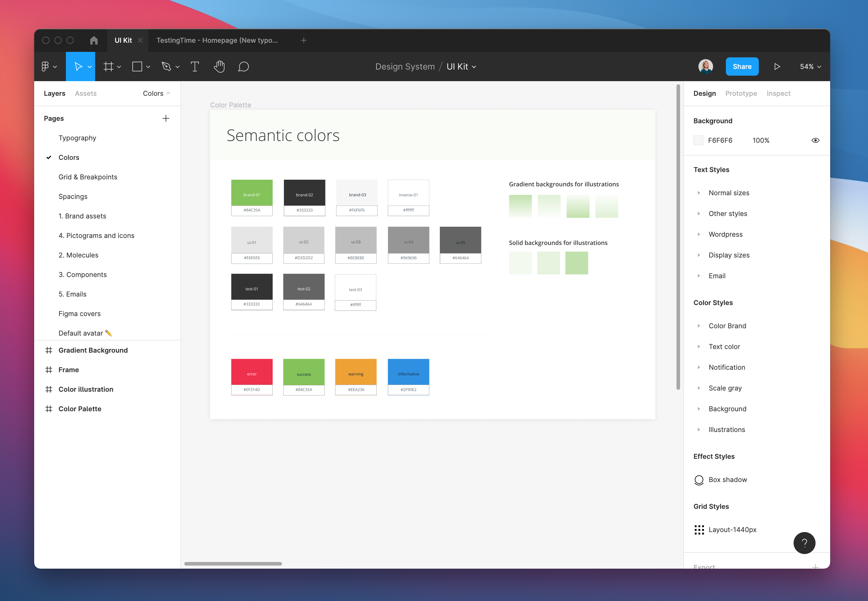This screenshot has height=601, width=868.
Task: Click the Design System project name
Action: point(405,67)
